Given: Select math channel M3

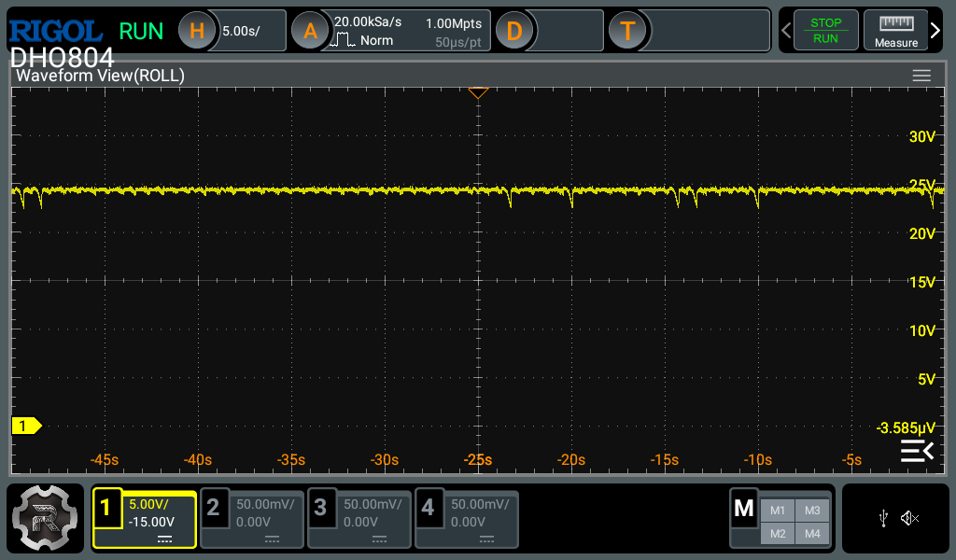Looking at the screenshot, I should [x=812, y=511].
